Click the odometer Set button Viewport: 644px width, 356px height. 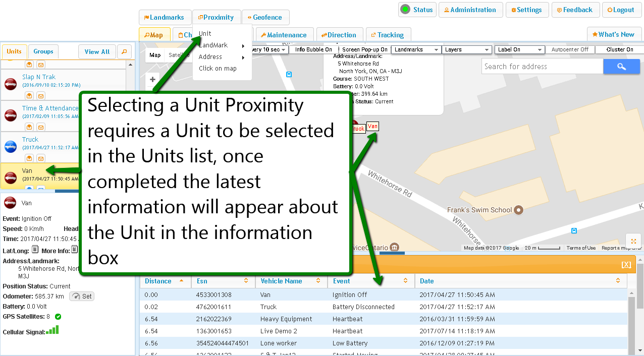click(82, 296)
